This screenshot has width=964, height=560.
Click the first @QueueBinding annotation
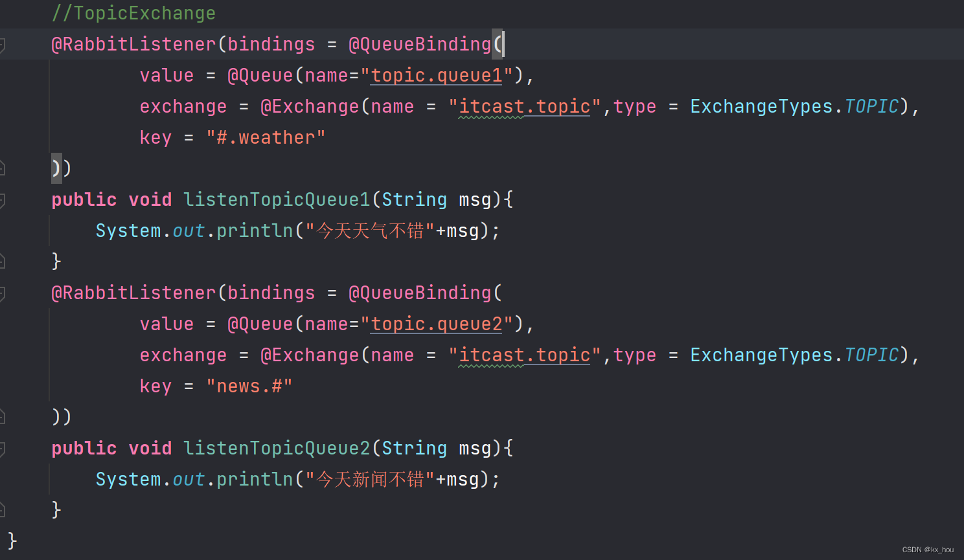(420, 44)
